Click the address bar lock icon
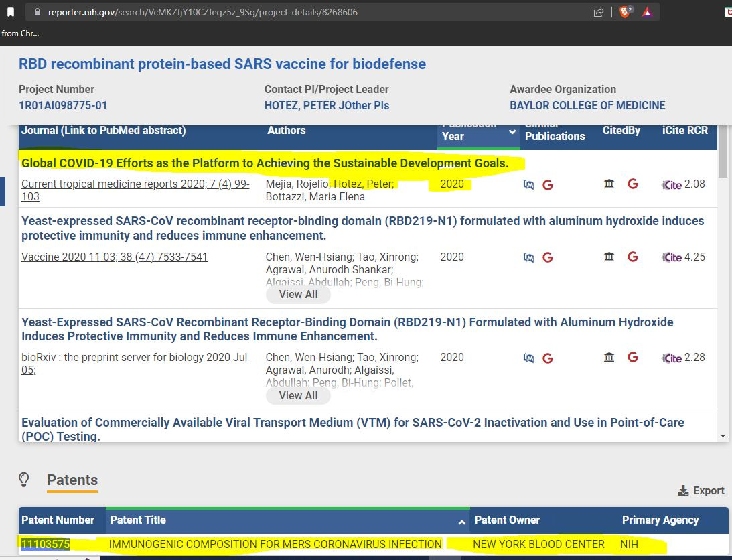Viewport: 732px width, 560px height. pos(38,12)
